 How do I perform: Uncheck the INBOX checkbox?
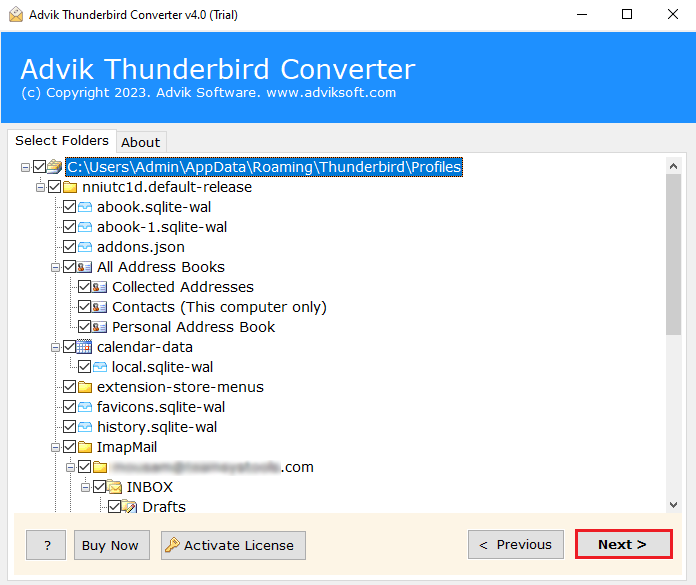[99, 487]
